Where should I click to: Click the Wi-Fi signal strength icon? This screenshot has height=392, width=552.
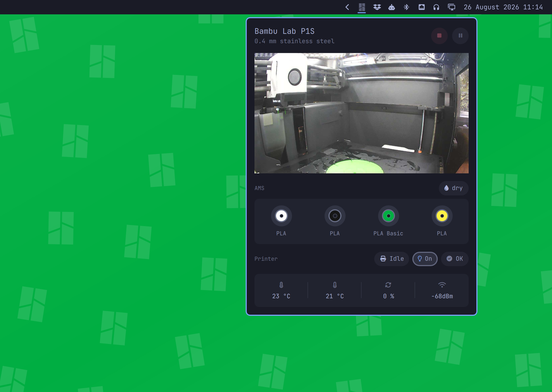442,285
